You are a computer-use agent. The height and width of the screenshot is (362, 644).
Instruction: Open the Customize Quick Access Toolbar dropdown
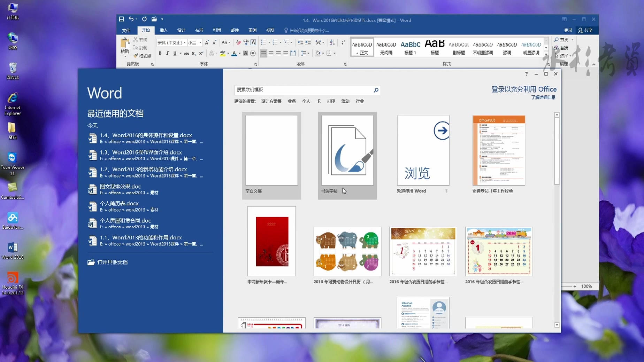[x=162, y=19]
